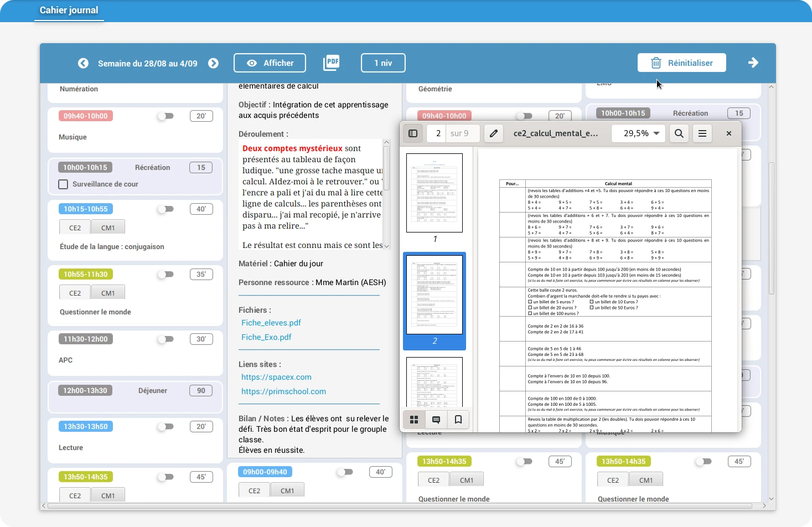This screenshot has height=527, width=812.
Task: Close the PDF viewer window
Action: pyautogui.click(x=729, y=133)
